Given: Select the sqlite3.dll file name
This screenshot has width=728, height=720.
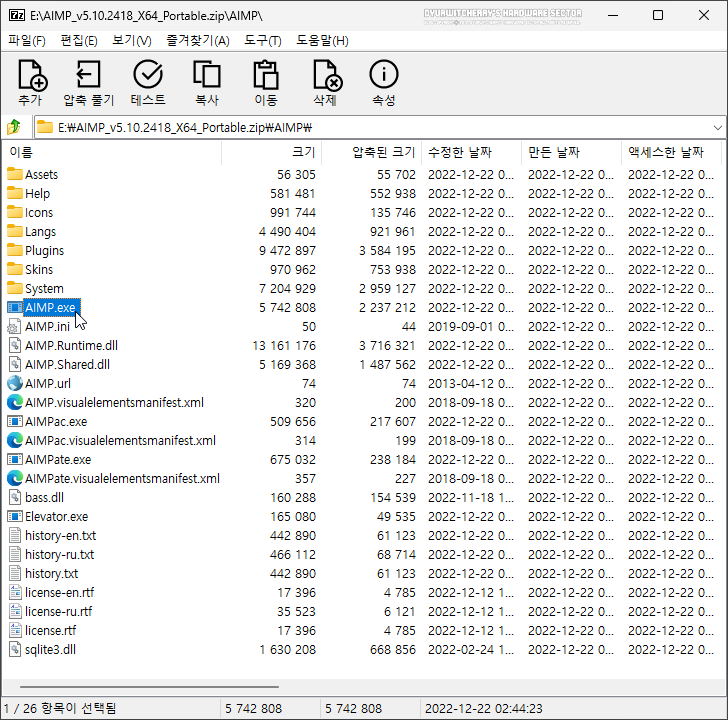Looking at the screenshot, I should (x=50, y=649).
